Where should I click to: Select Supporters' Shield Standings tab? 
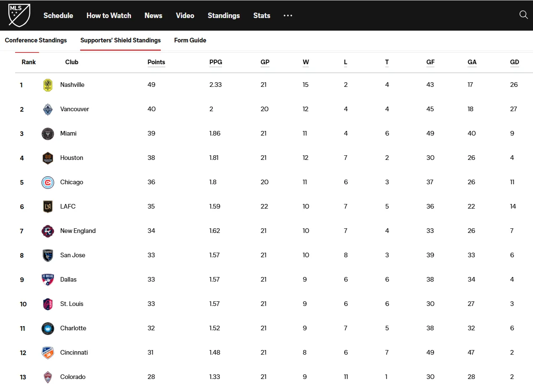[x=120, y=40]
